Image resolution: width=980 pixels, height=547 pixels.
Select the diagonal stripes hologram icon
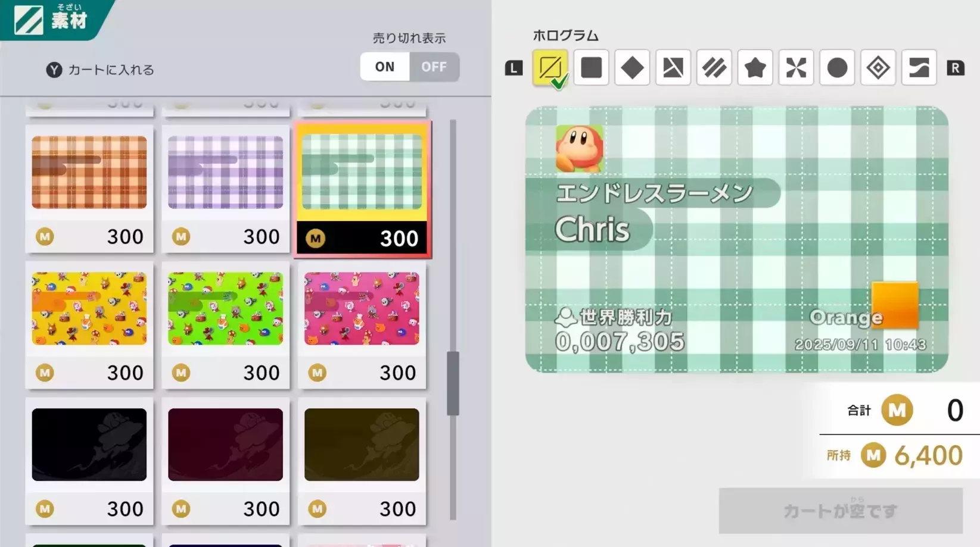(x=714, y=68)
